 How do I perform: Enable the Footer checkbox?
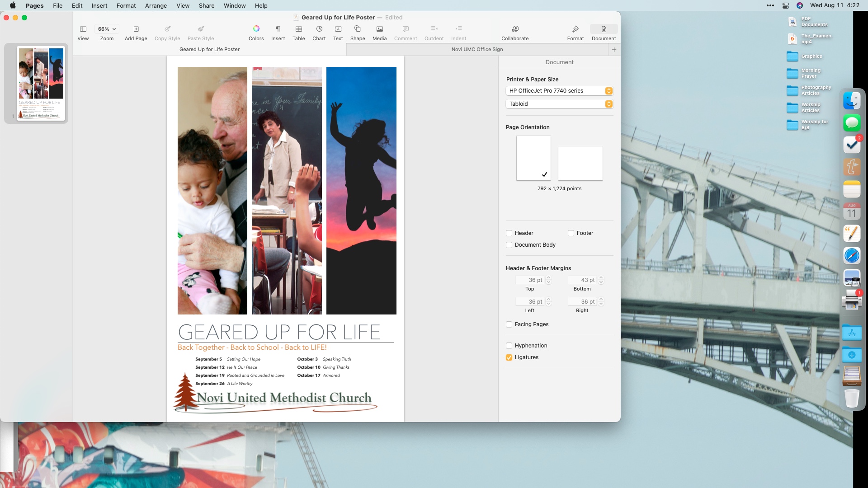point(571,233)
